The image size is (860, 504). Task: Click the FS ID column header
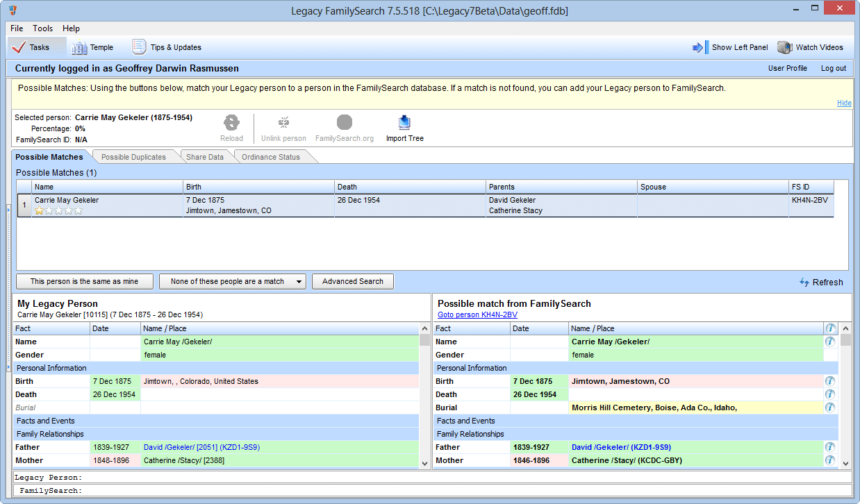(x=811, y=187)
